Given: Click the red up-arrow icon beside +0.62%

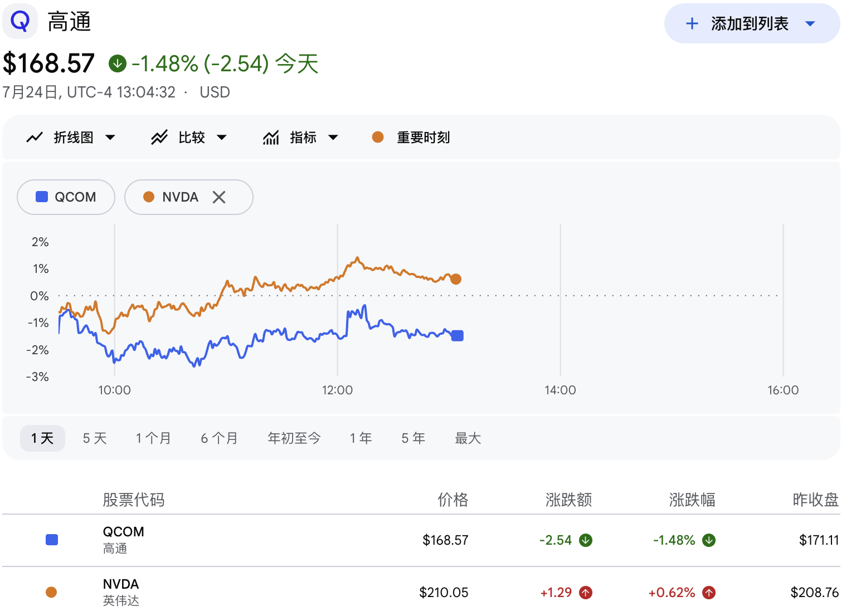Looking at the screenshot, I should 709,593.
